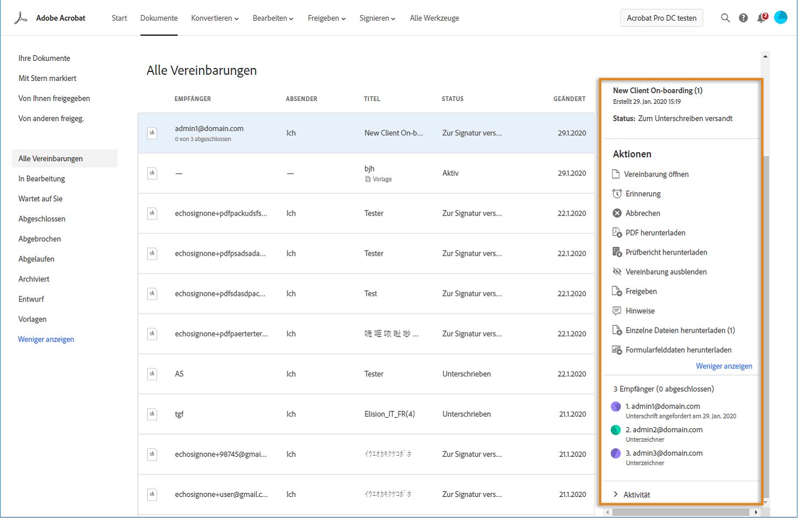Open the user profile avatar
The width and height of the screenshot is (798, 532).
pyautogui.click(x=781, y=18)
